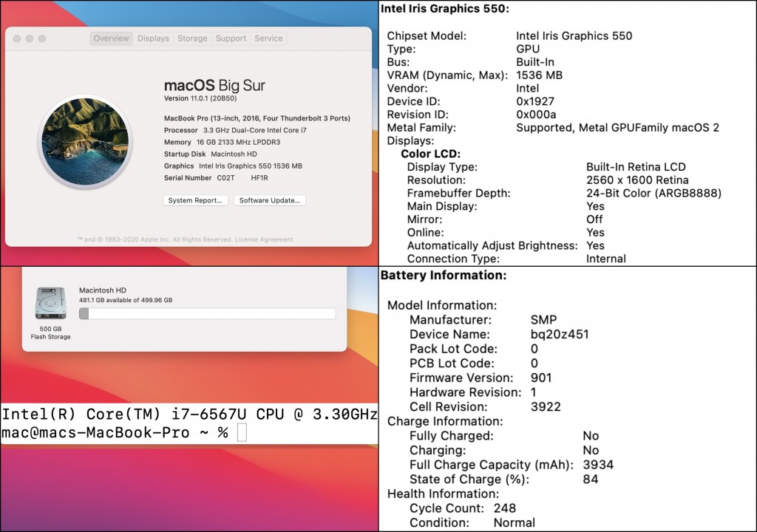Screen dimensions: 757x532
Task: Click the Battery Information heading
Action: (444, 275)
